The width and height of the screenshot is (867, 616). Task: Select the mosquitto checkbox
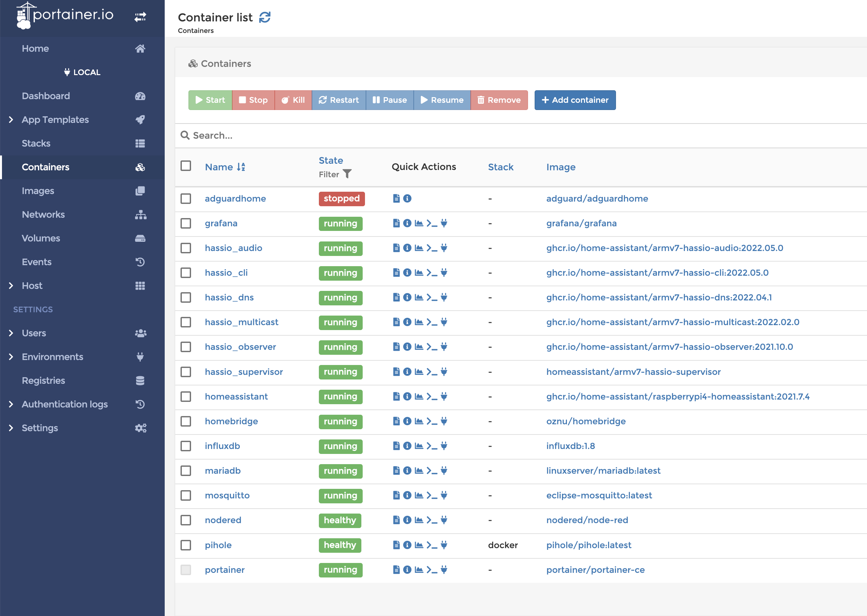(186, 495)
